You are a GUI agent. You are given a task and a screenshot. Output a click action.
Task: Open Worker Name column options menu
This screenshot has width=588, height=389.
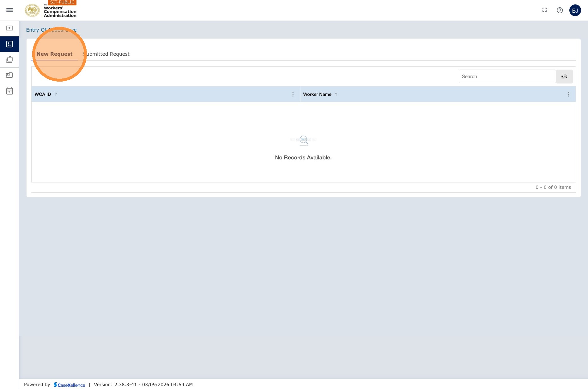point(568,94)
